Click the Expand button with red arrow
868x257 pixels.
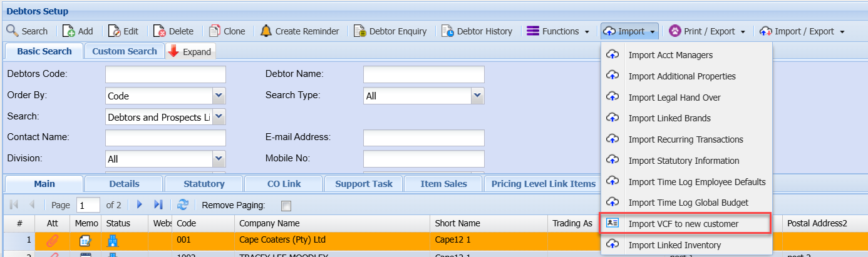pos(190,52)
